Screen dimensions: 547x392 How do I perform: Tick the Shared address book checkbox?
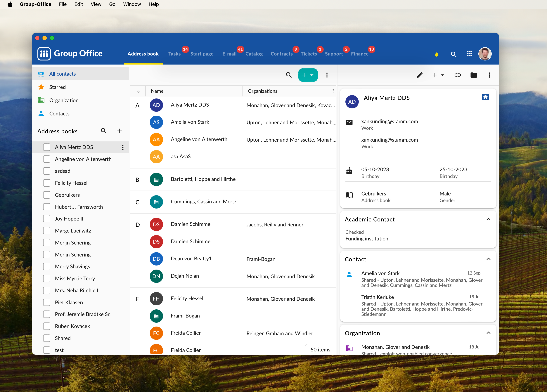(x=47, y=338)
